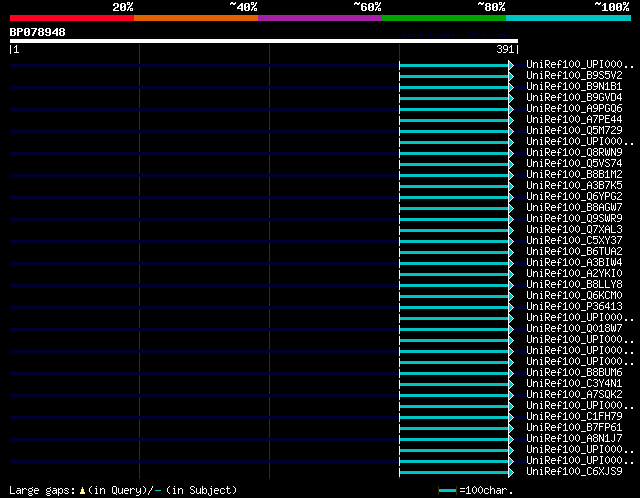The height and width of the screenshot is (498, 640).
Task: Click the cyan alignment bar for B9S5V2
Action: point(454,76)
